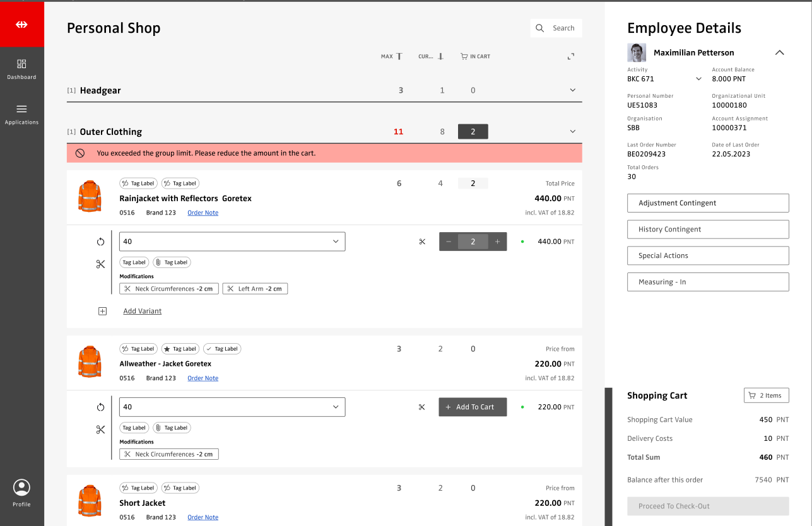Click the reset icon beside the Rainjacket size
812x526 pixels.
(x=100, y=242)
